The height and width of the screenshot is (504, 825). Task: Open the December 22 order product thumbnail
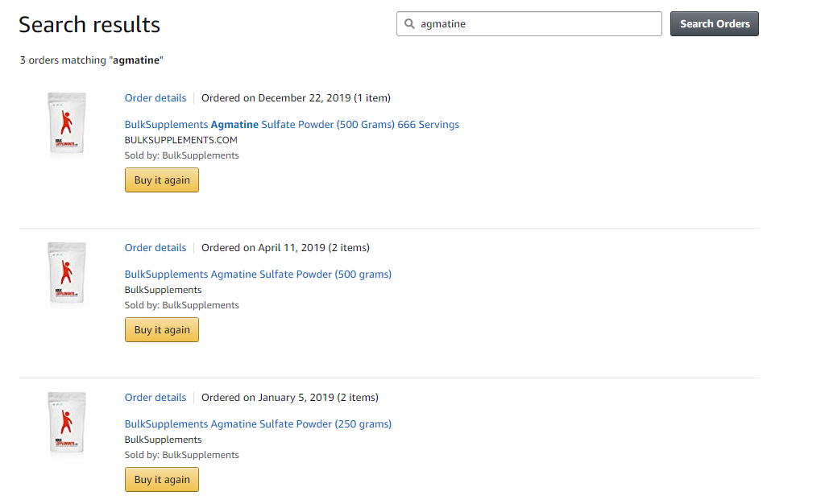(67, 124)
